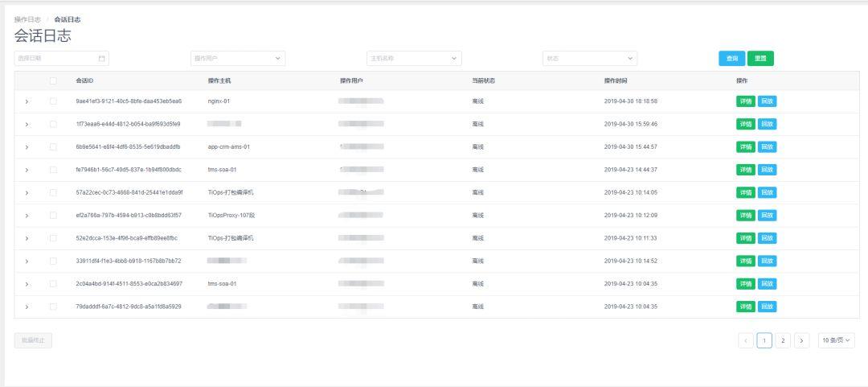The width and height of the screenshot is (868, 387).
Task: Click the blue 查询 button
Action: point(731,59)
